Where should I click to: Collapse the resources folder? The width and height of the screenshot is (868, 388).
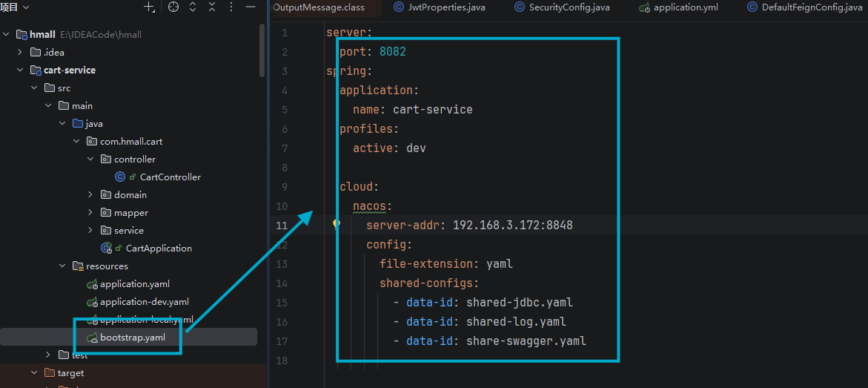(x=62, y=266)
